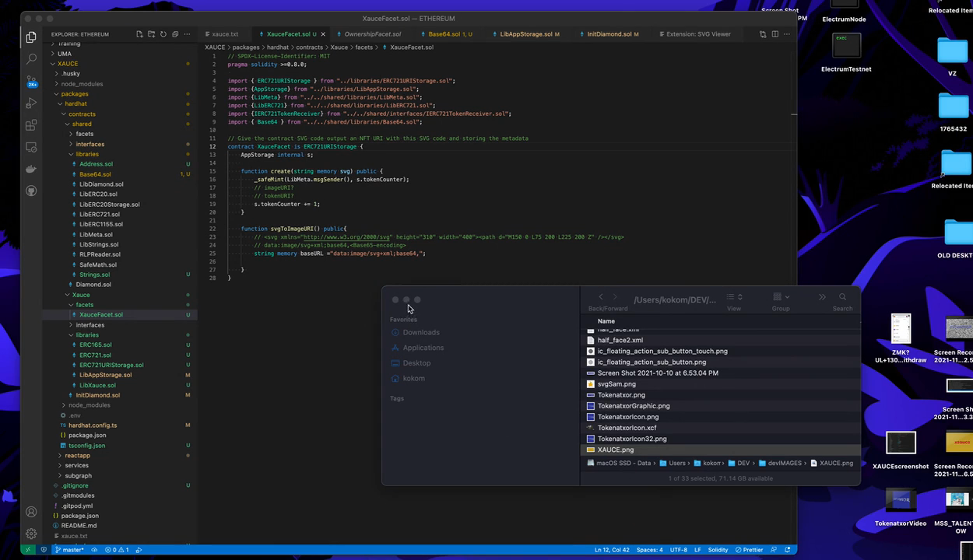Open the Search view in VS Code activity bar
Image resolution: width=973 pixels, height=560 pixels.
[x=31, y=59]
